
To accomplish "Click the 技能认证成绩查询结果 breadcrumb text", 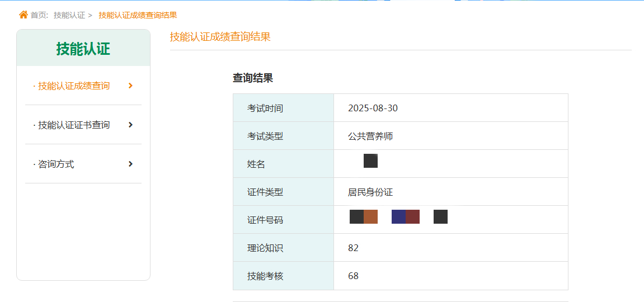I will [138, 15].
